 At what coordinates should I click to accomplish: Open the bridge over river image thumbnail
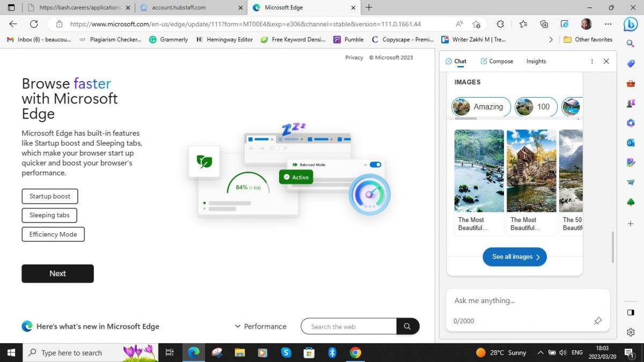(x=479, y=171)
